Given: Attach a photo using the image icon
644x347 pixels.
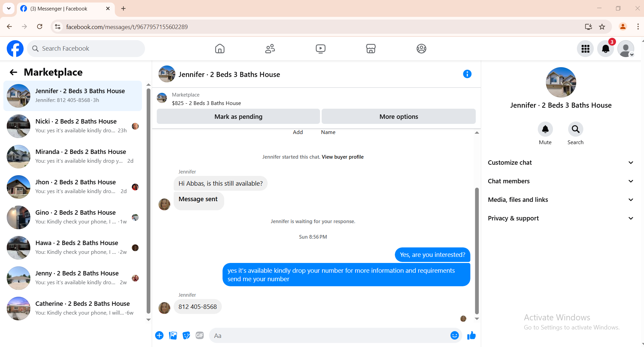Looking at the screenshot, I should pyautogui.click(x=173, y=336).
